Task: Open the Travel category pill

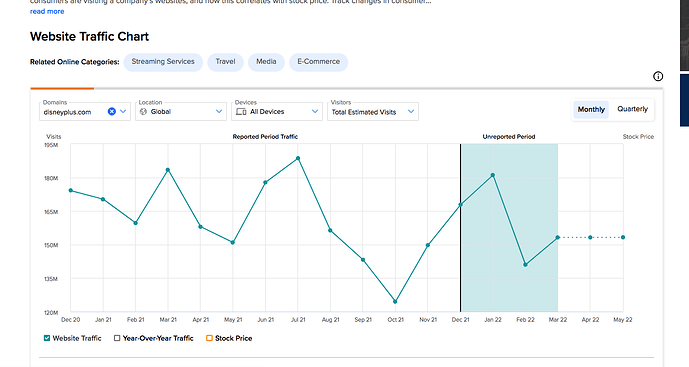Action: coord(225,62)
